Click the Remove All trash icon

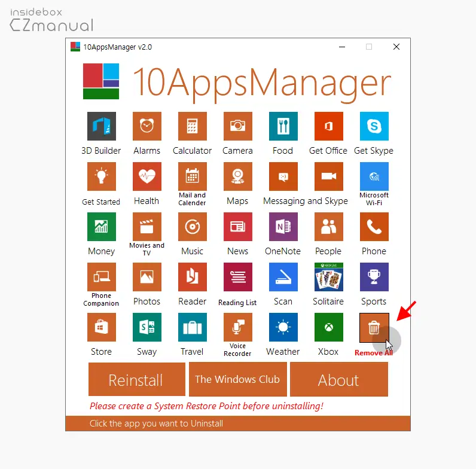click(374, 328)
